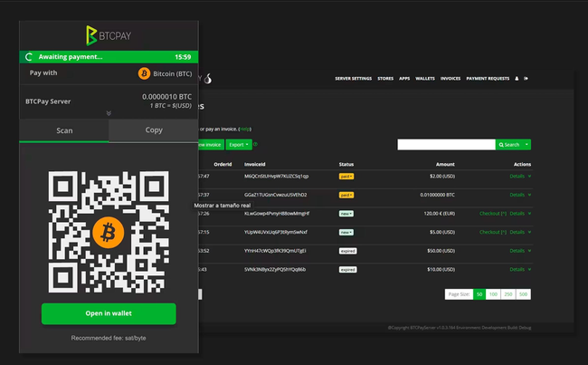
Task: Click invoice ID beginning with YUpW4UVxUq6P
Action: pyautogui.click(x=276, y=232)
